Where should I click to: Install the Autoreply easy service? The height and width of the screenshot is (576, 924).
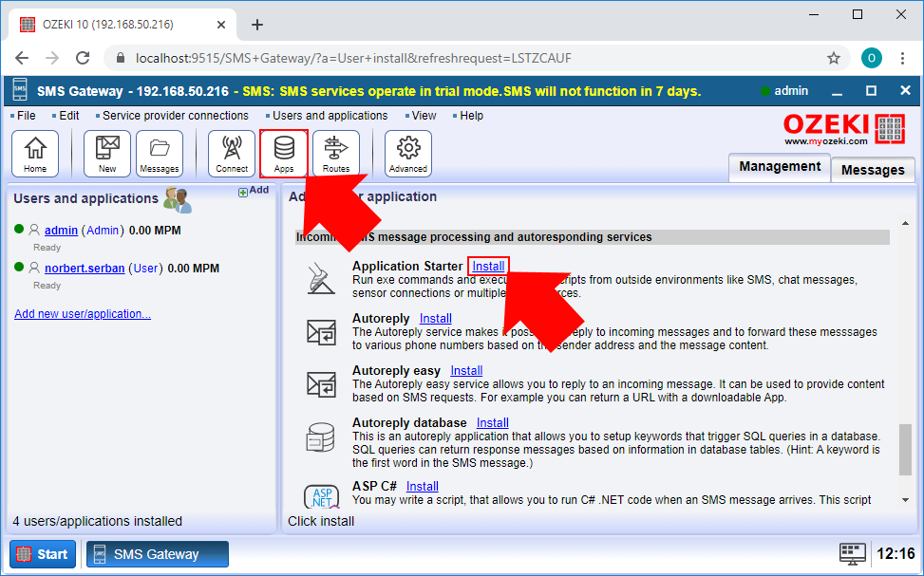(466, 371)
